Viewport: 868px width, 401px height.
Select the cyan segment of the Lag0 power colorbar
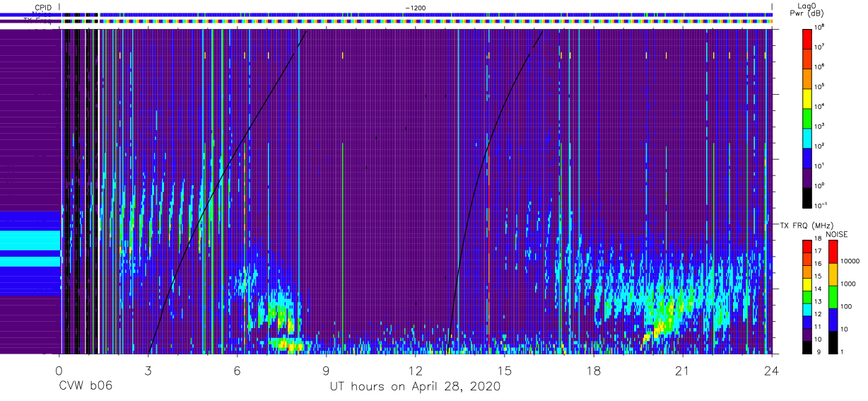point(807,138)
